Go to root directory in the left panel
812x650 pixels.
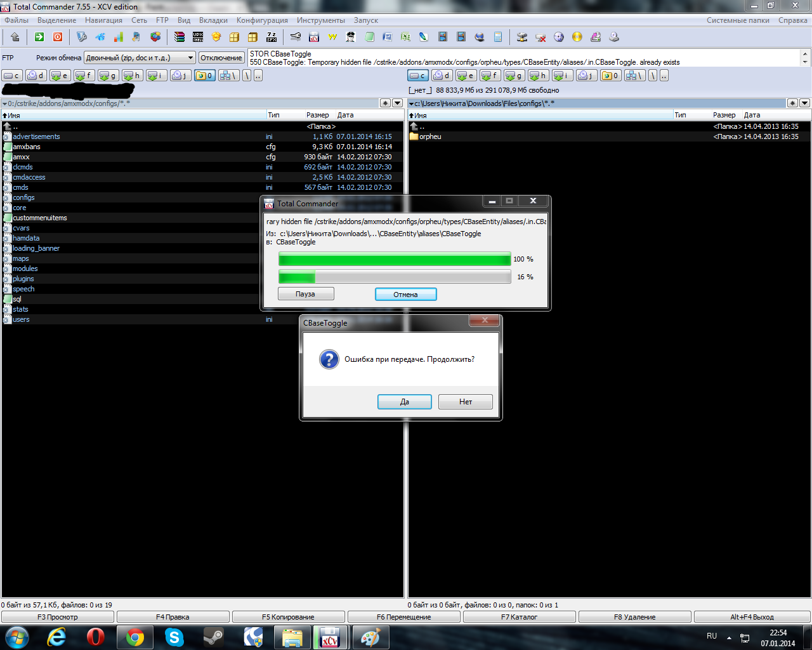pyautogui.click(x=247, y=76)
